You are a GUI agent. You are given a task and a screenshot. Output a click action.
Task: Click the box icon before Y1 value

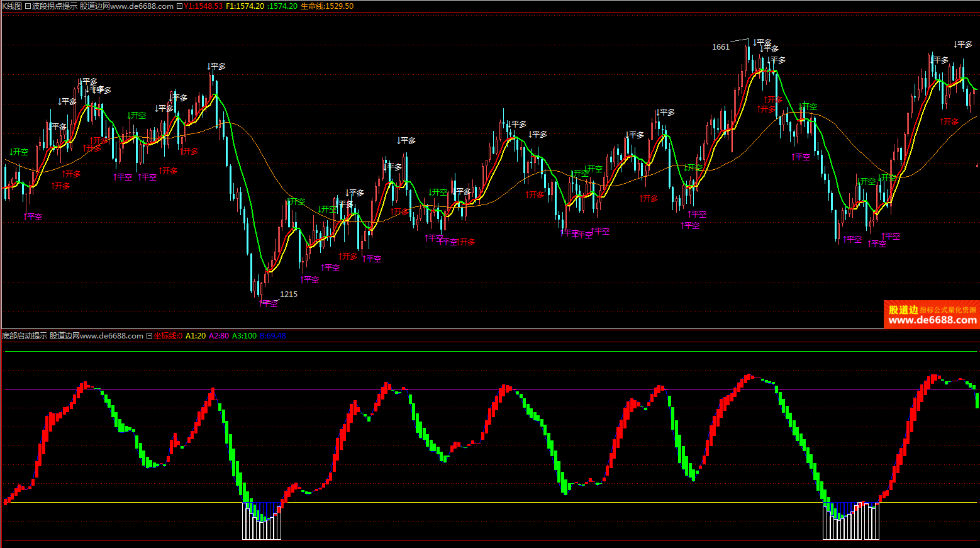pos(179,6)
